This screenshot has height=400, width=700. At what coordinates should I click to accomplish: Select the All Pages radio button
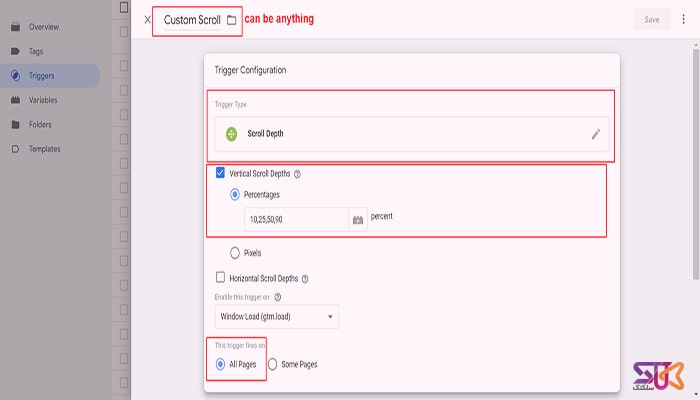tap(220, 364)
